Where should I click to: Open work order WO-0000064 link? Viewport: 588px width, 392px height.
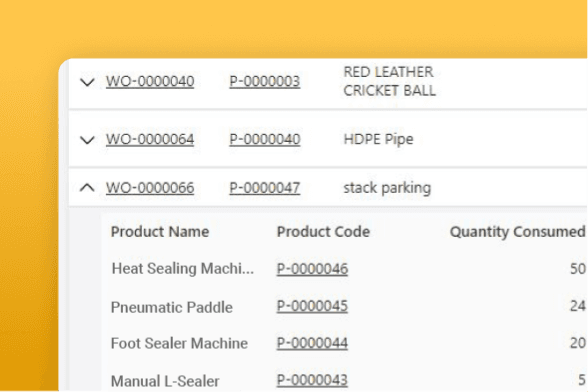click(150, 139)
